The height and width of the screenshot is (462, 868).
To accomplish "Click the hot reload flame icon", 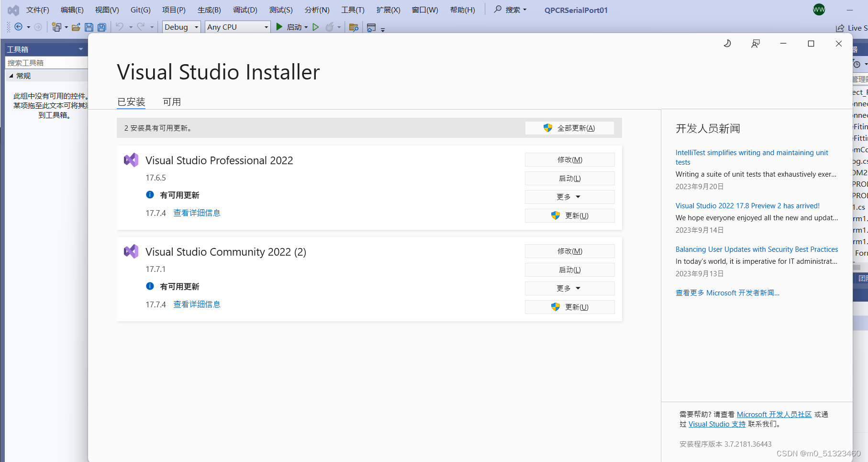I will tap(329, 27).
